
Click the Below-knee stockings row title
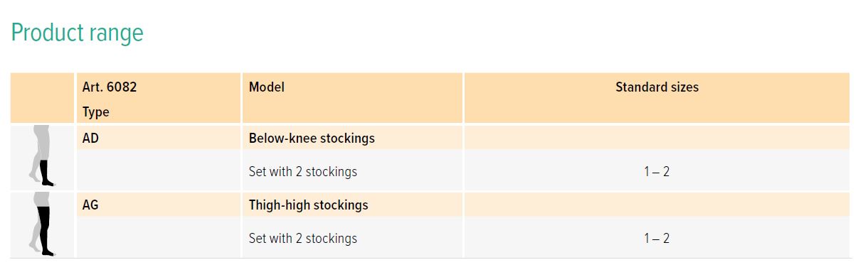312,138
